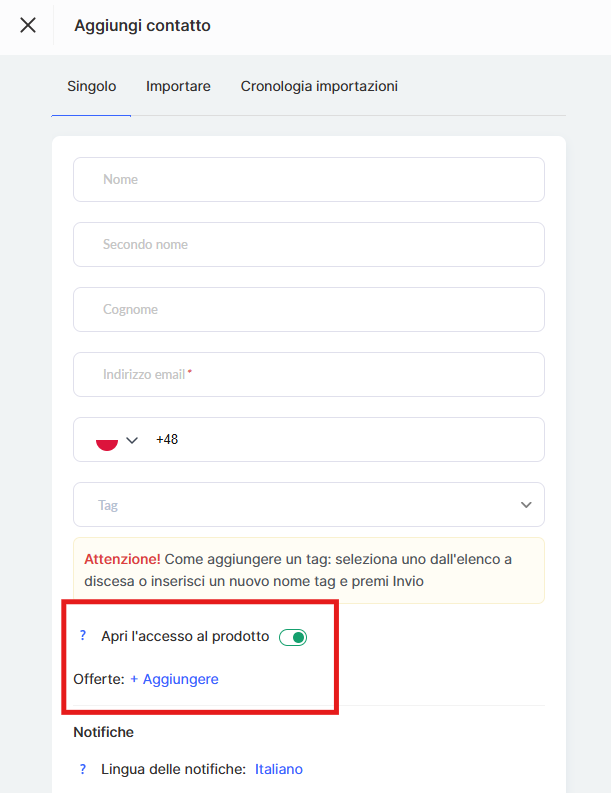Change notification language via Italiano link
611x793 pixels.
tap(279, 769)
